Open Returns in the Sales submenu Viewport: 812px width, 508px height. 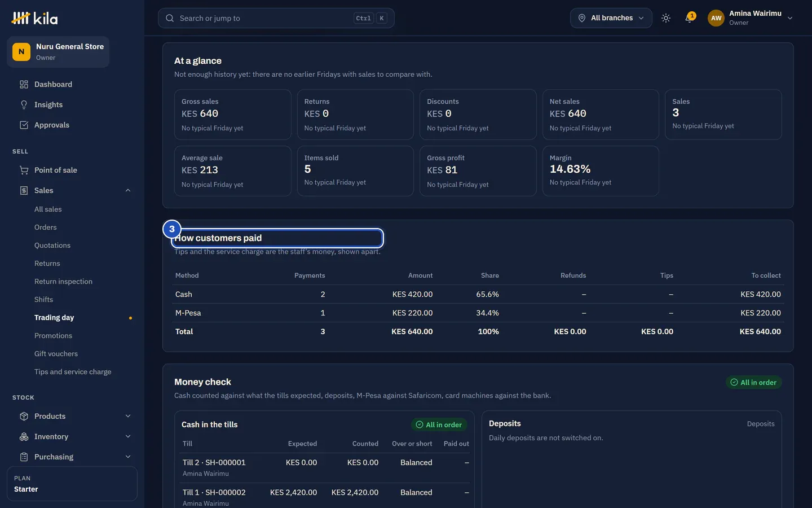click(47, 264)
